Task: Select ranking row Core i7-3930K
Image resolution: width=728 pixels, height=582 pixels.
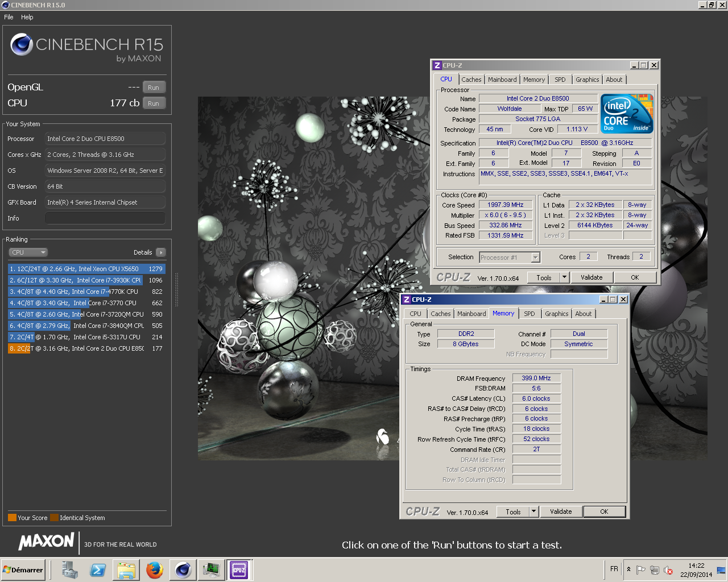Action: click(x=86, y=280)
